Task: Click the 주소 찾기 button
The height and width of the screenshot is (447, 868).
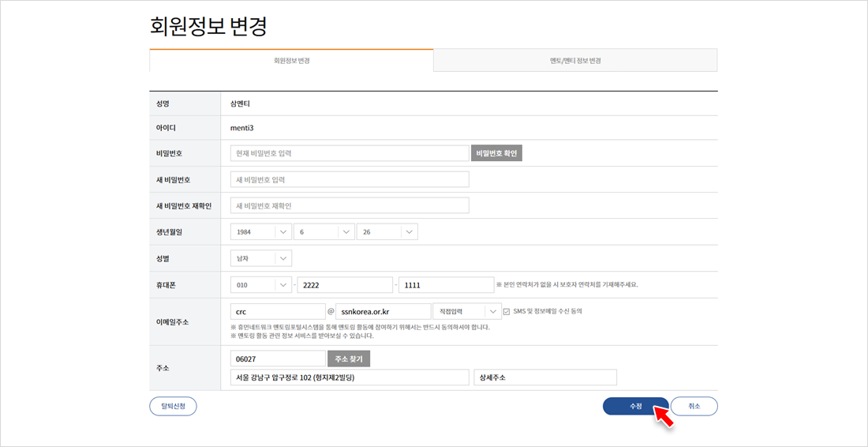Action: click(x=348, y=359)
